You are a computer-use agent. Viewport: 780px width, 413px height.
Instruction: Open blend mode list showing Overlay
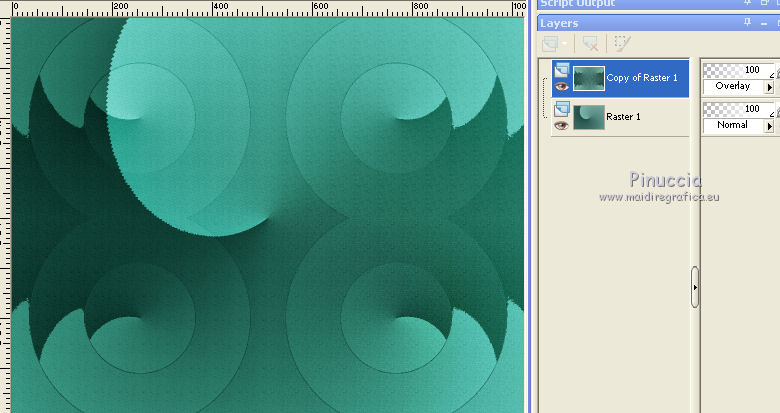pyautogui.click(x=769, y=87)
